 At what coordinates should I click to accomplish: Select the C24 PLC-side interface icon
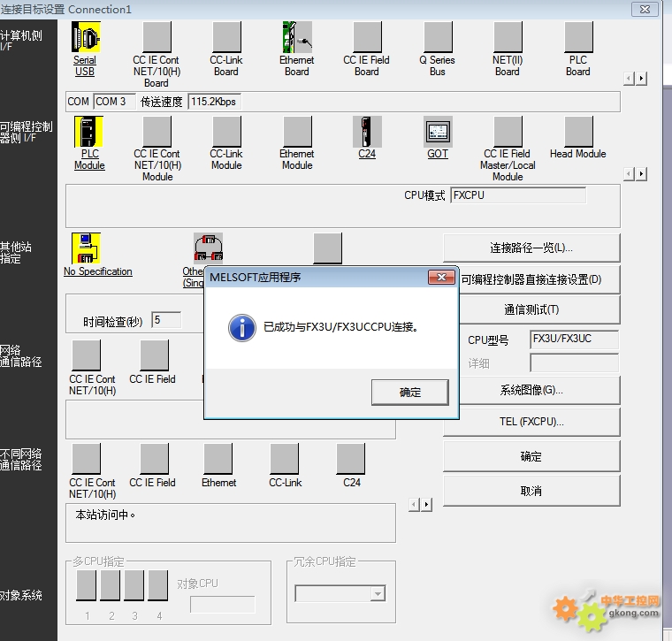point(367,132)
